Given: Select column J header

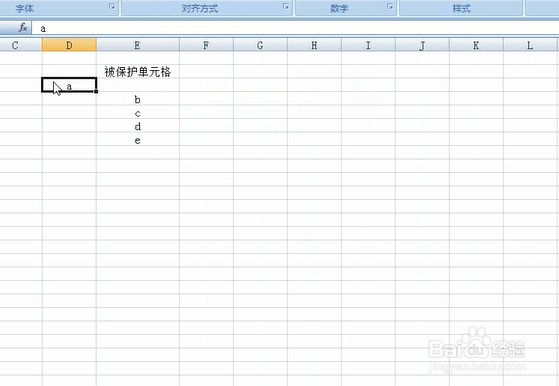Looking at the screenshot, I should pos(422,45).
